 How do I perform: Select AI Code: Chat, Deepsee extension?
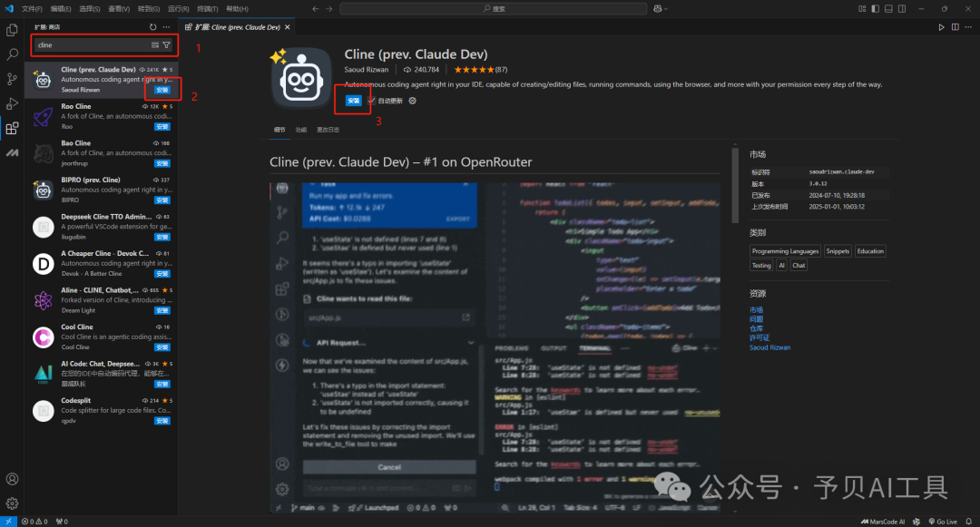pyautogui.click(x=102, y=374)
